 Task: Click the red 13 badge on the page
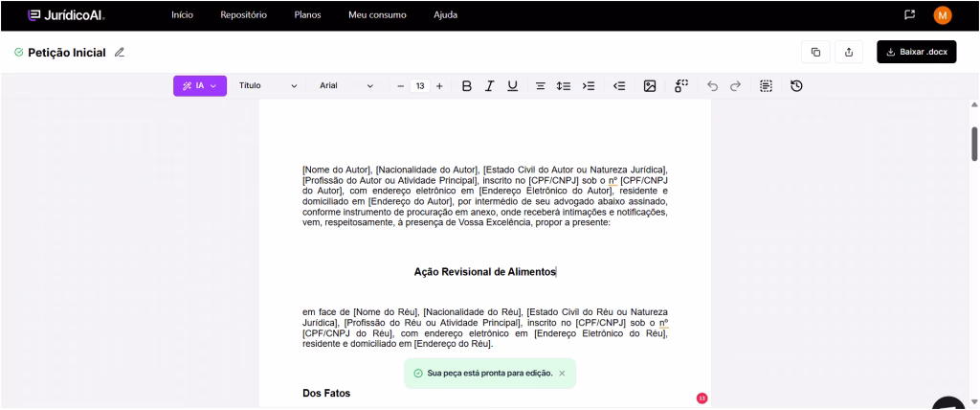pyautogui.click(x=702, y=399)
